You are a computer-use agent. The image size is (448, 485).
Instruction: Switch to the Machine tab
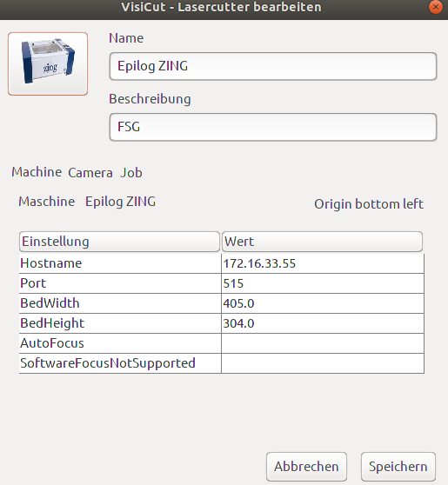tap(37, 172)
